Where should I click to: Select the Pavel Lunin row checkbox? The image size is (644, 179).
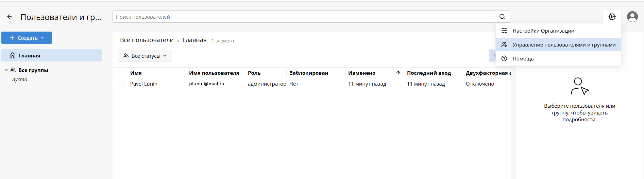(x=121, y=84)
